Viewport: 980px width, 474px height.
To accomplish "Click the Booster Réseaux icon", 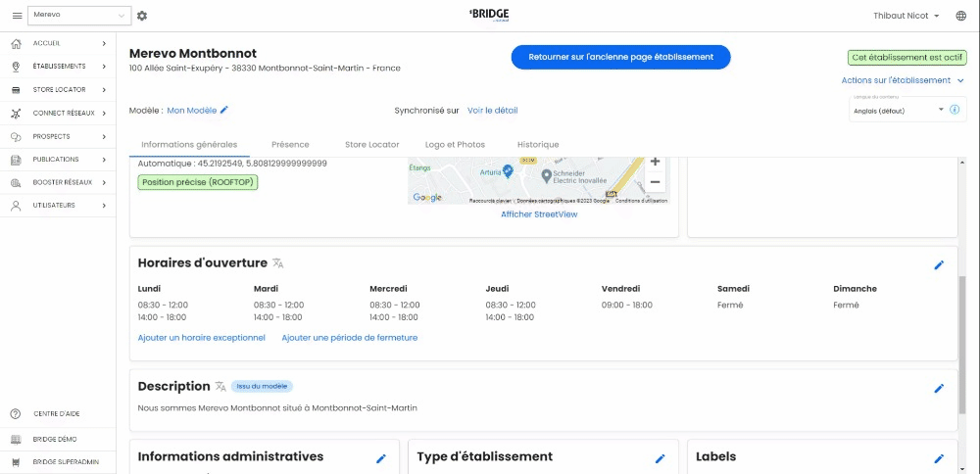I will 17,182.
